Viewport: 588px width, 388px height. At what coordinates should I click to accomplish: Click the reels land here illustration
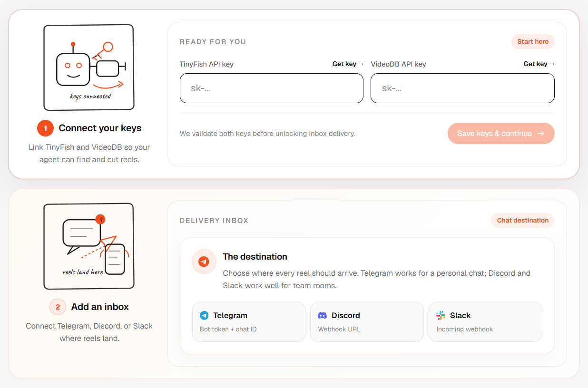(x=88, y=246)
